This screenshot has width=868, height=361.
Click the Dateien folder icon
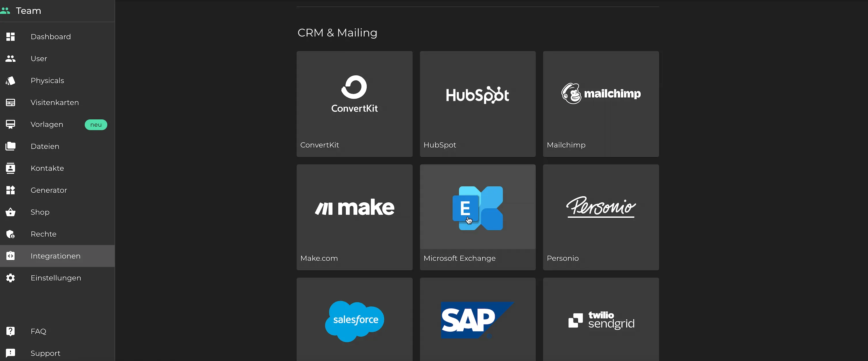[x=10, y=146]
